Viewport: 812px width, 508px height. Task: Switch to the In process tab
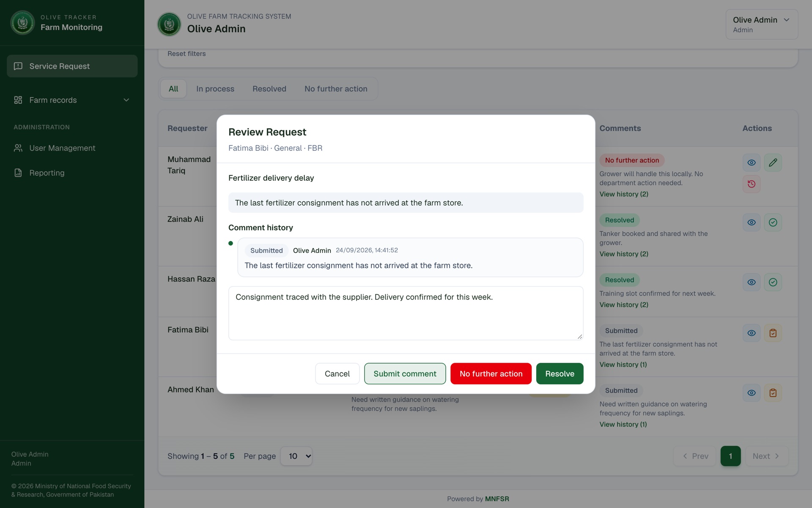coord(215,89)
